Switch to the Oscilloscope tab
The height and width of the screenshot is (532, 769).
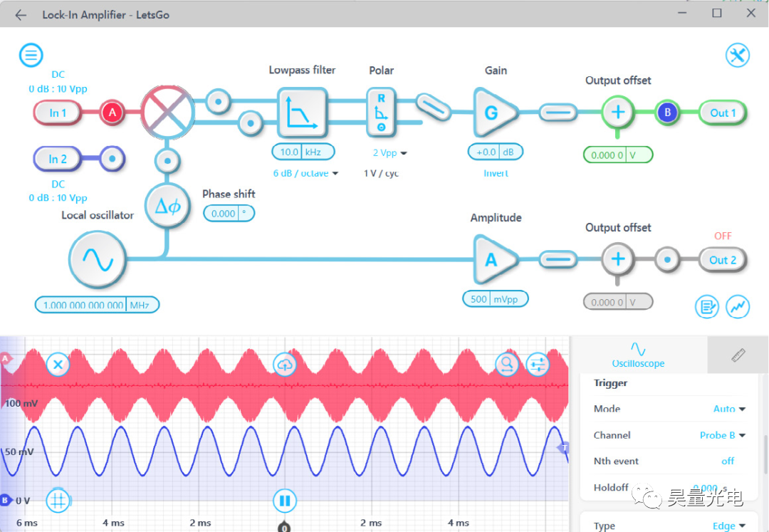point(638,355)
